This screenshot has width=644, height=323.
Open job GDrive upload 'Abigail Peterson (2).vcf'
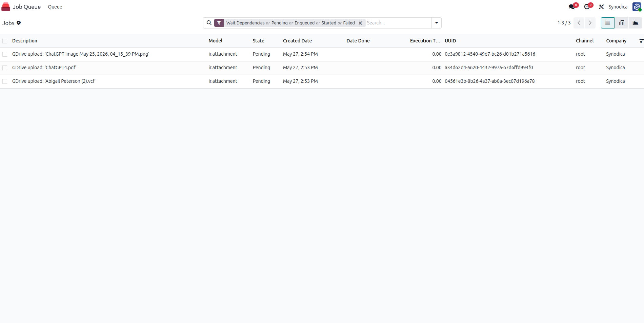tap(54, 81)
